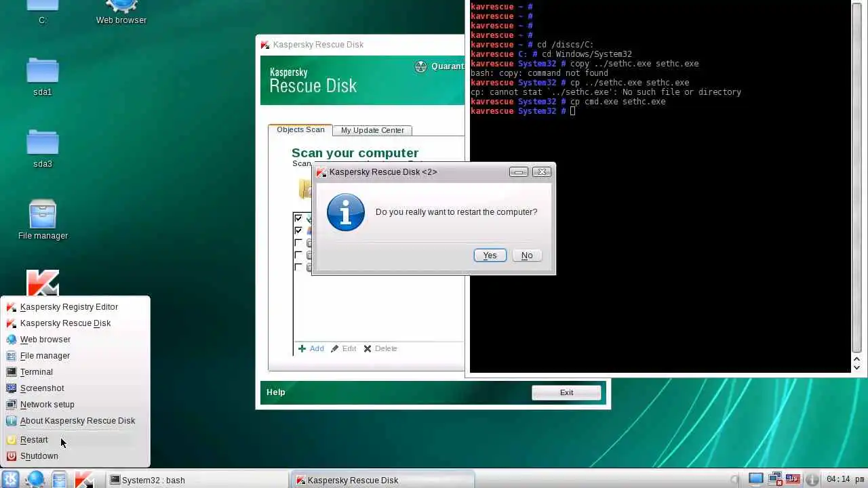This screenshot has height=488, width=868.
Task: Open Network setup from the start menu
Action: point(47,405)
